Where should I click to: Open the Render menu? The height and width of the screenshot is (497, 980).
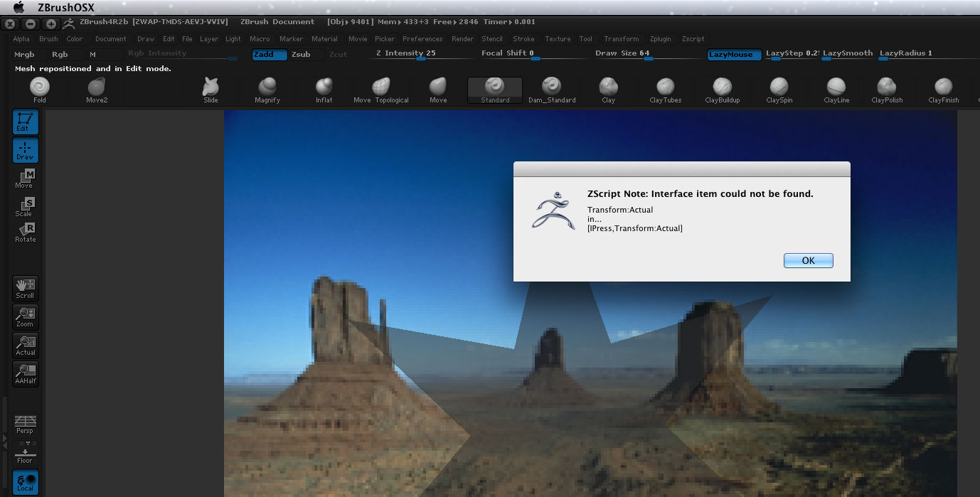coord(462,39)
